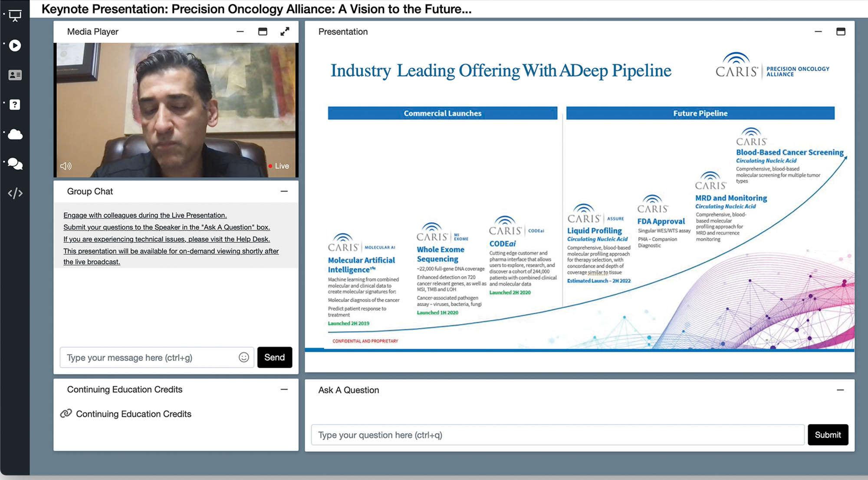Viewport: 868px width, 480px height.
Task: Collapse the Group Chat panel
Action: click(x=284, y=192)
